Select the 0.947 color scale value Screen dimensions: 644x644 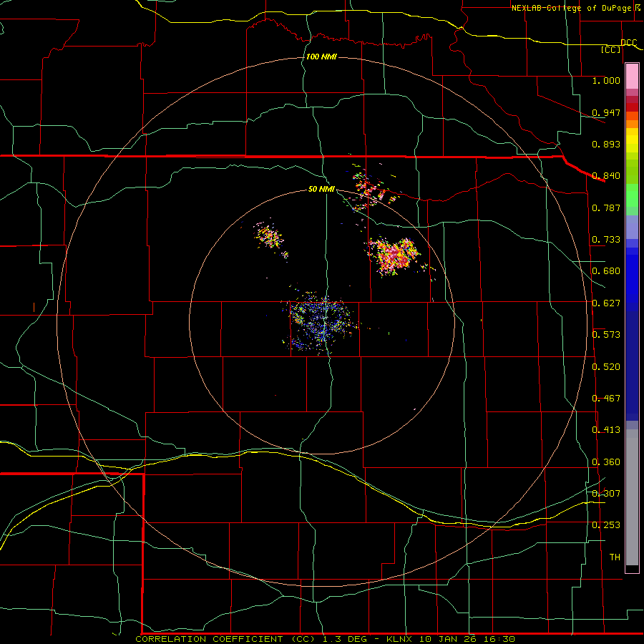606,112
